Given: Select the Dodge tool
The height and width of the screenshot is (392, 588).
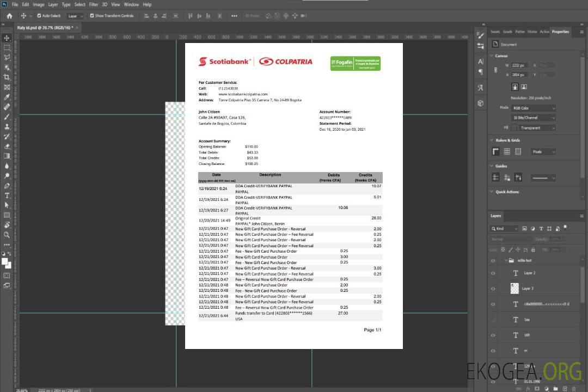Looking at the screenshot, I should pyautogui.click(x=7, y=175).
